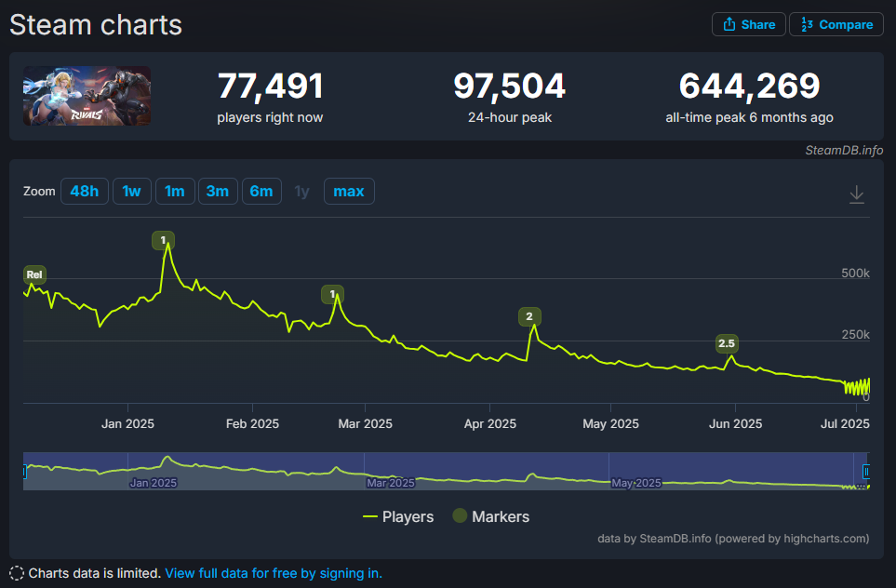The width and height of the screenshot is (896, 588).
Task: Click the limited charts data loading icon
Action: tap(17, 573)
